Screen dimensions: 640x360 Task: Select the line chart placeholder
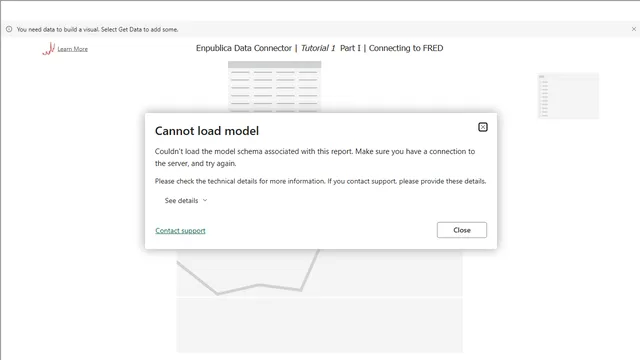(x=320, y=273)
